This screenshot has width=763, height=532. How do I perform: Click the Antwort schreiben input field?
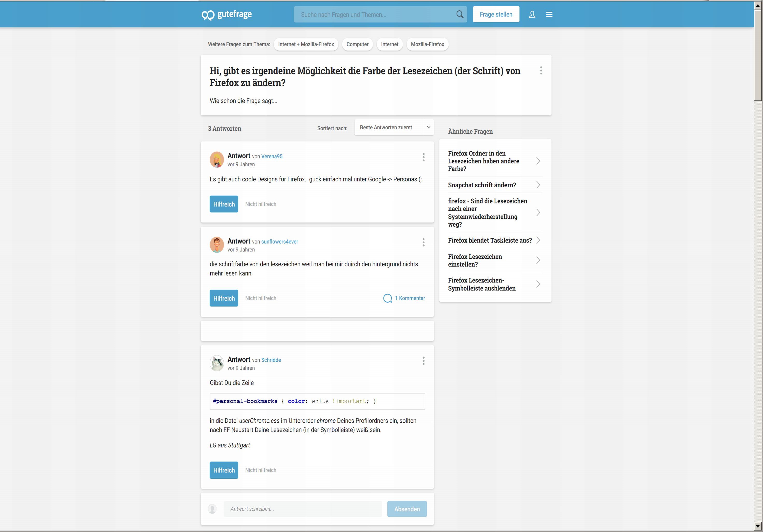[x=302, y=509]
